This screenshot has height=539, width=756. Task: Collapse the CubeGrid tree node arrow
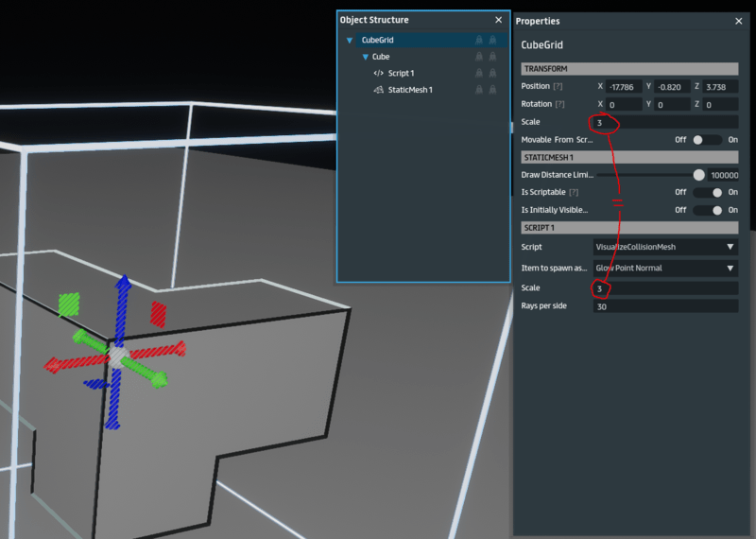tap(350, 41)
